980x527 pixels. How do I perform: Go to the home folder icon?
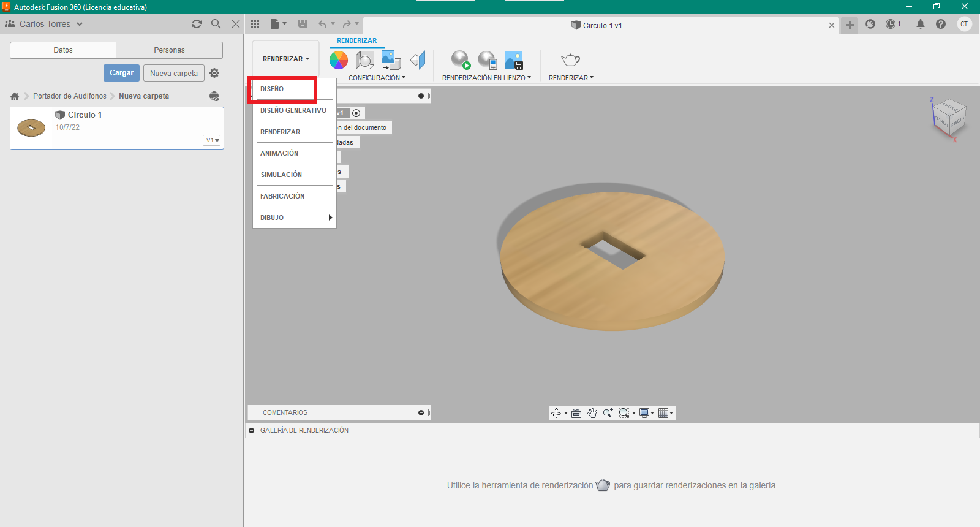coord(15,96)
